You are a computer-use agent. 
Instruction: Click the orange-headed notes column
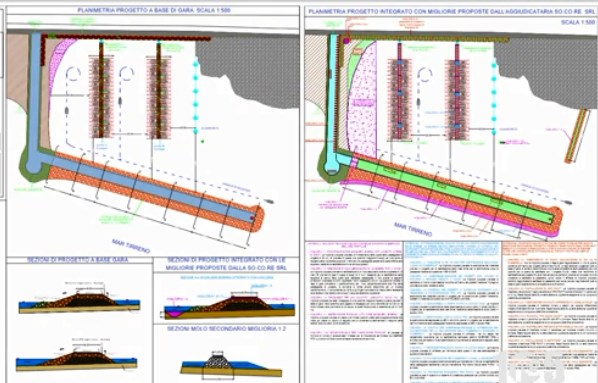tap(549, 312)
